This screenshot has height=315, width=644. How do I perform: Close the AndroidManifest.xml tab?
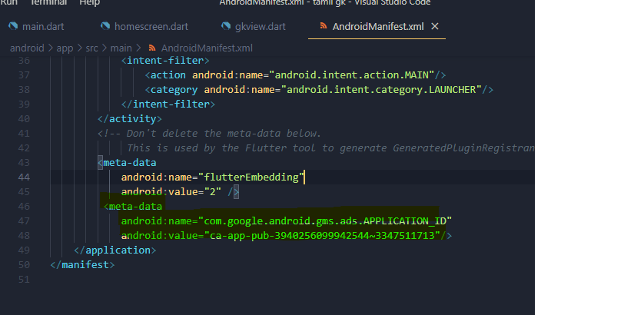coord(434,26)
